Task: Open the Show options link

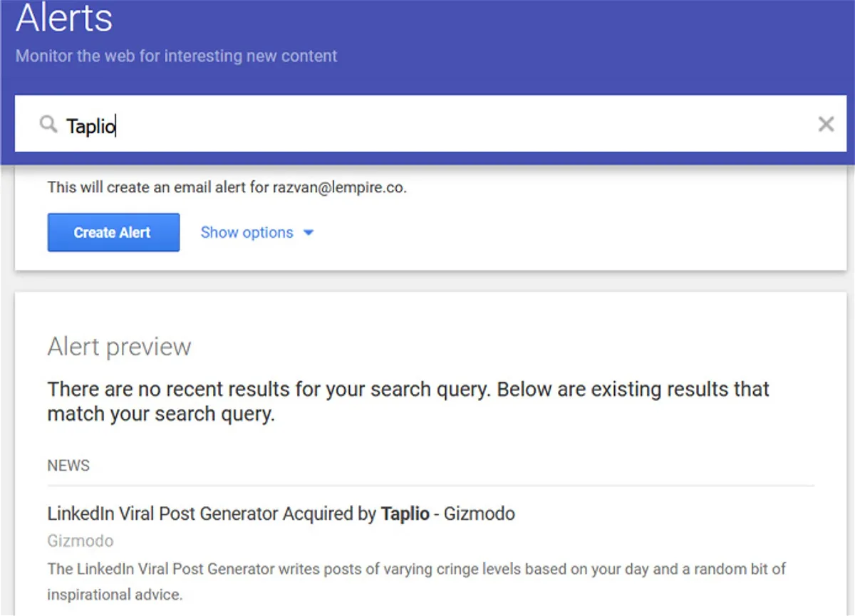Action: (247, 232)
